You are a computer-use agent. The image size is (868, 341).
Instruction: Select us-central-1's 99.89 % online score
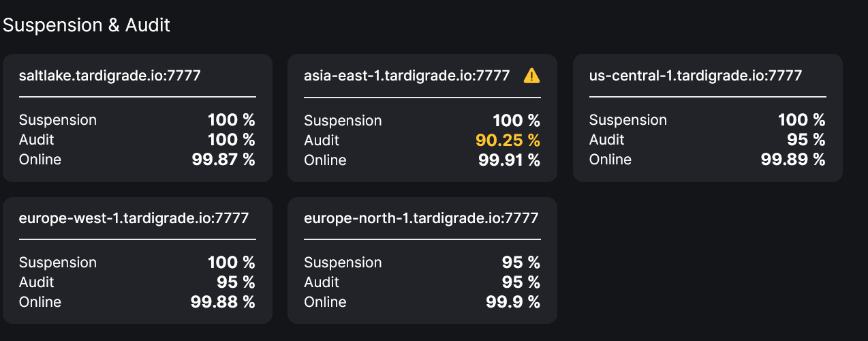point(793,160)
